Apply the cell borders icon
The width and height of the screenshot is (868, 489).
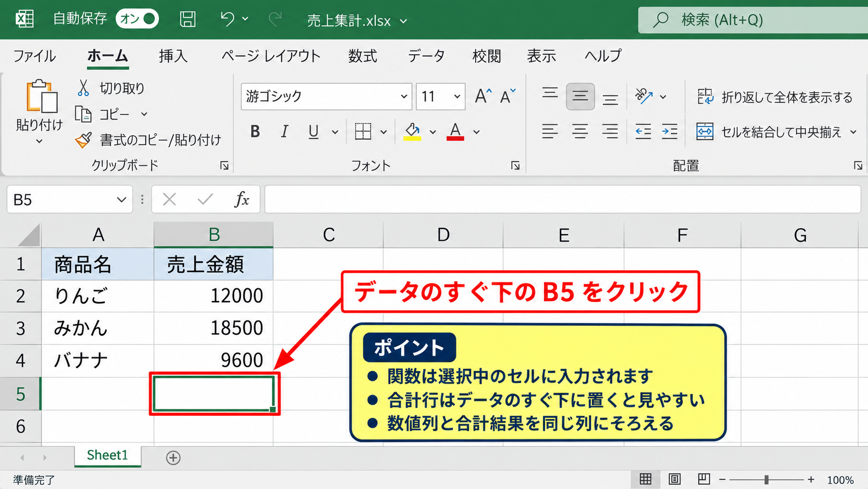[x=363, y=131]
